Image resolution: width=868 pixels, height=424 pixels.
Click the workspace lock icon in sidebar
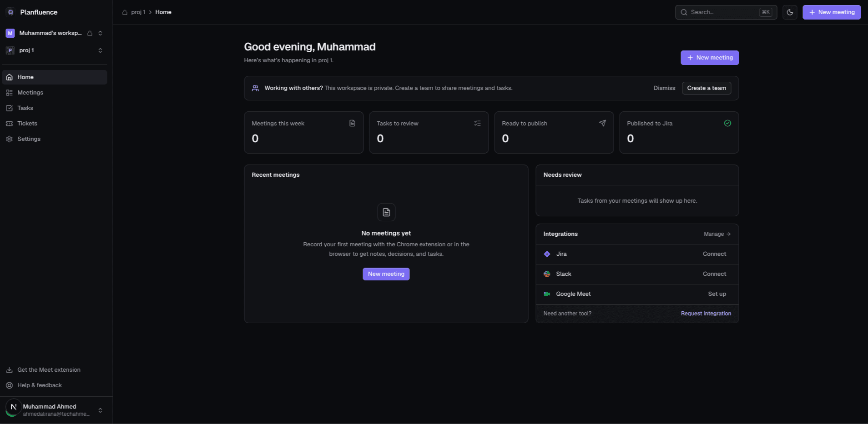(90, 33)
